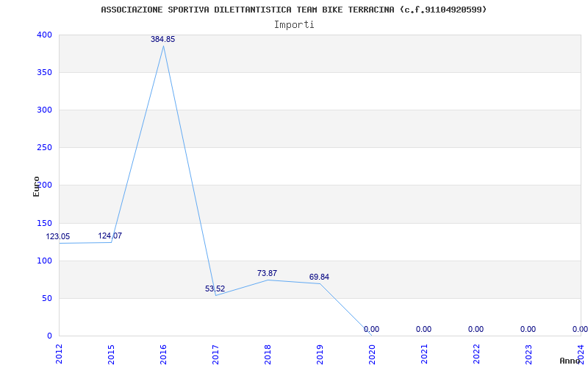Select the 'Importi' subtitle text
588x368 pixels.
(x=294, y=25)
